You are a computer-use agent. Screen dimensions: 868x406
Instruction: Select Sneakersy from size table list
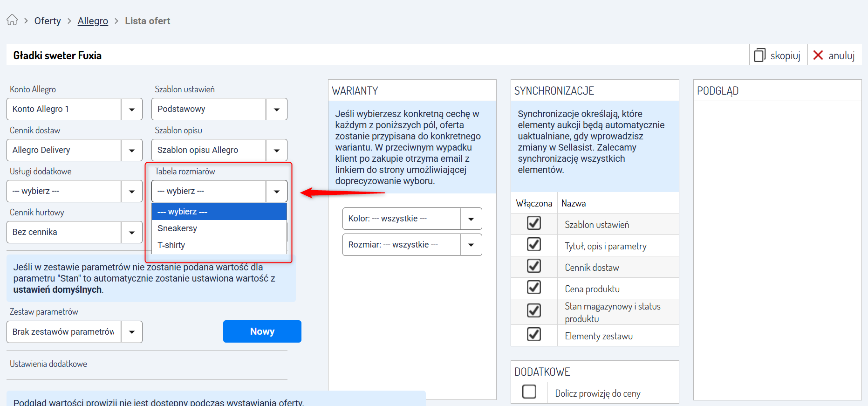point(177,228)
